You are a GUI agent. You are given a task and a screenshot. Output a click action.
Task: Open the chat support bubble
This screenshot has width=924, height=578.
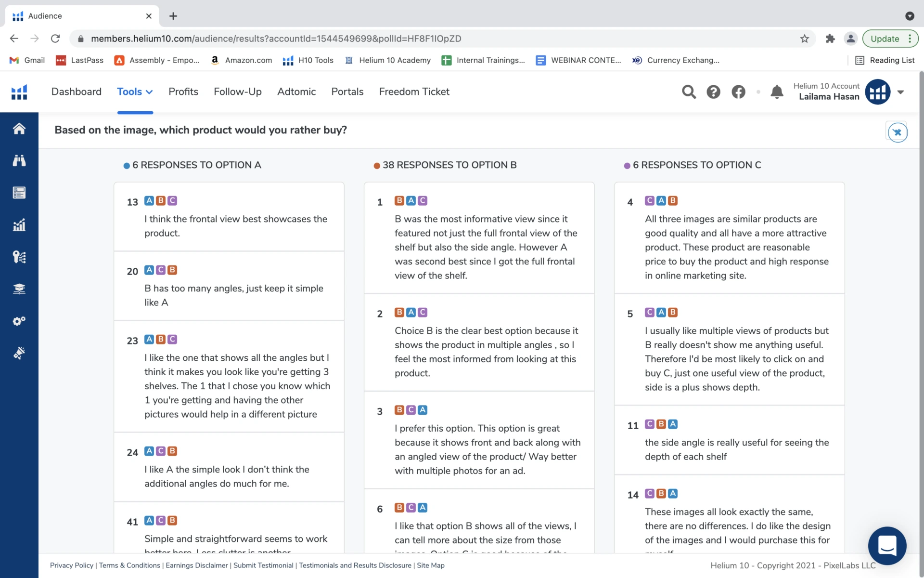(887, 546)
